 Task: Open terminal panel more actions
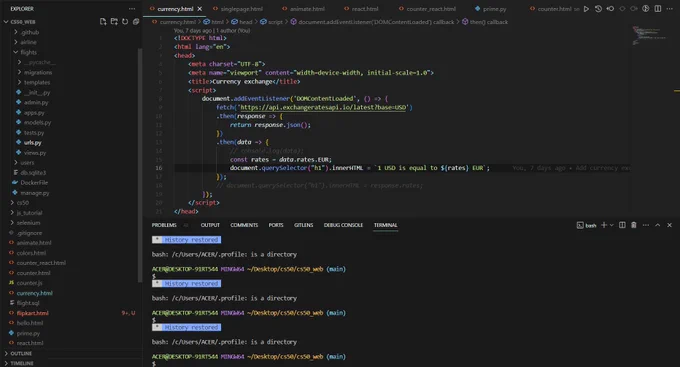pos(646,225)
